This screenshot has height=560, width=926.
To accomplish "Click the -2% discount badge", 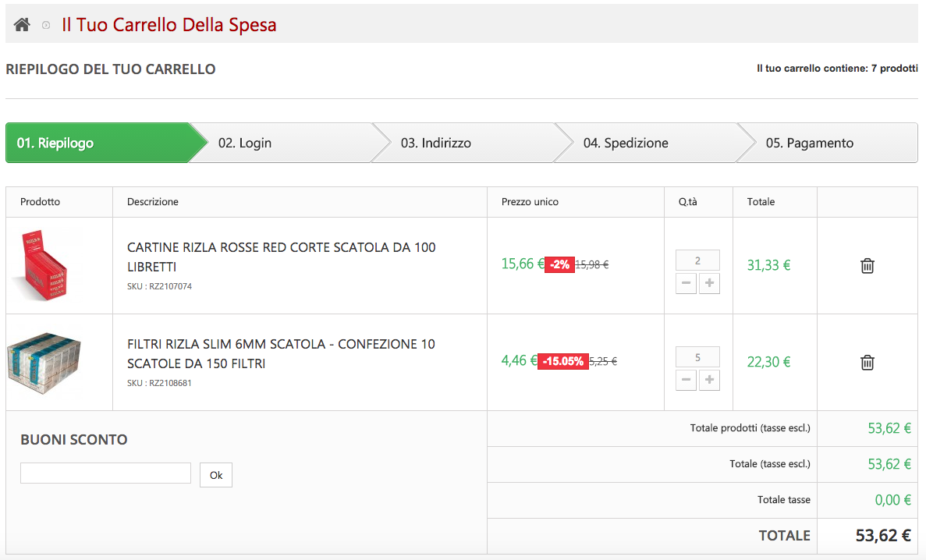I will [559, 264].
